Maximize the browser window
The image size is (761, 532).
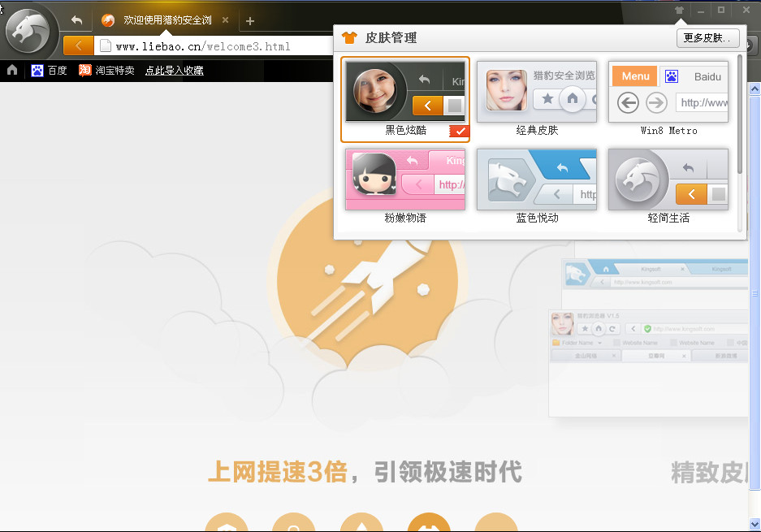721,10
